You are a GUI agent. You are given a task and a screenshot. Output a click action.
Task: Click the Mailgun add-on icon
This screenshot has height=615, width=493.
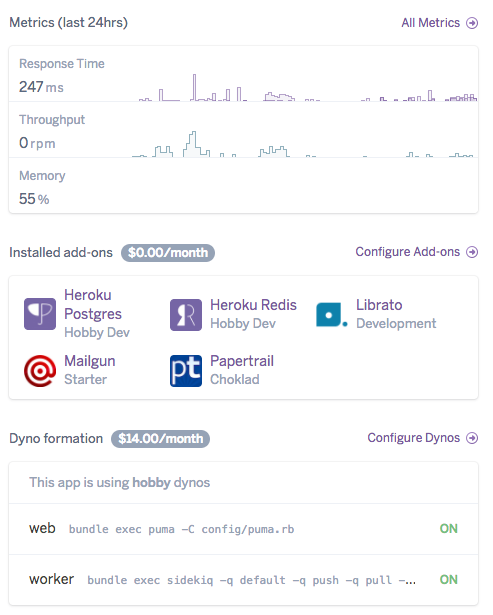tap(40, 371)
